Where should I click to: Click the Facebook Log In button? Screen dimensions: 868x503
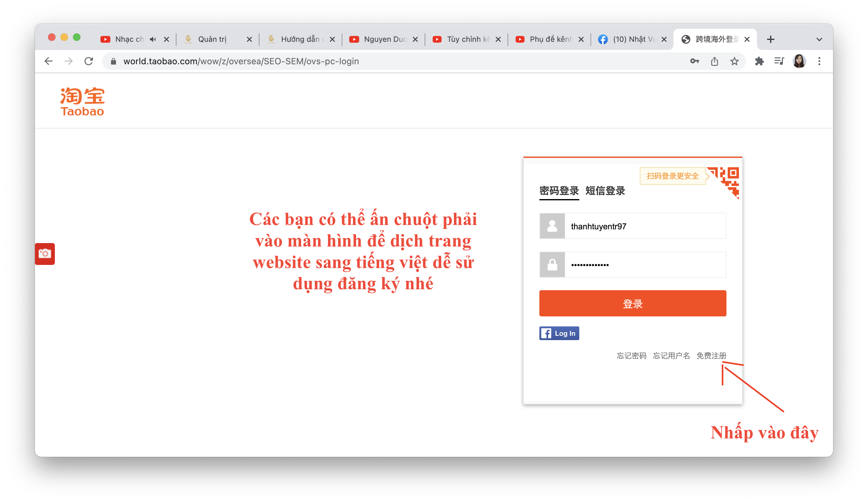(559, 333)
